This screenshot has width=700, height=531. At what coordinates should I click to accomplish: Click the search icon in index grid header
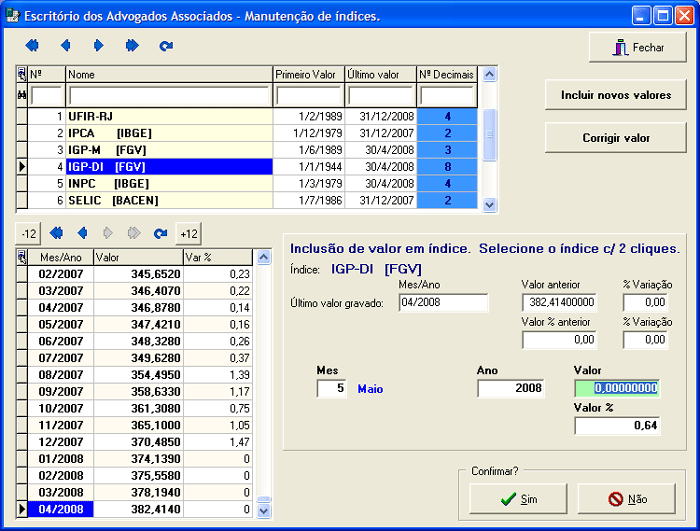pos(22,74)
